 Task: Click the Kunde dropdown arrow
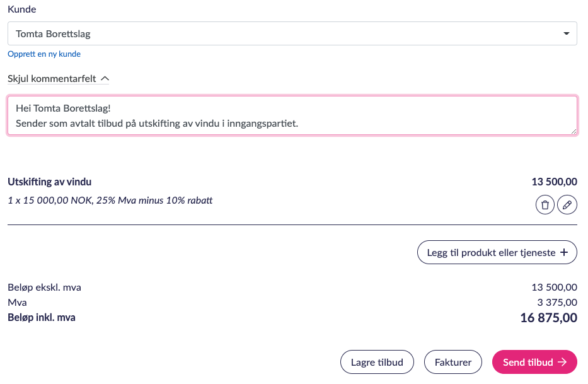click(x=566, y=33)
